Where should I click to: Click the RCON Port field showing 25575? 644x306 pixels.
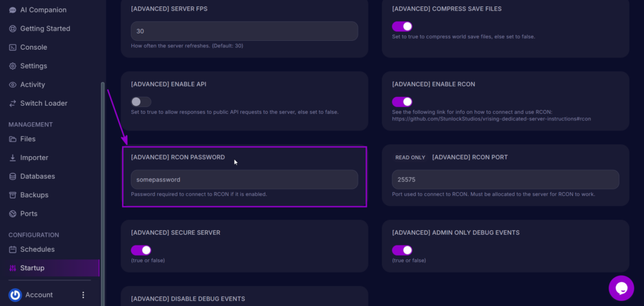[x=506, y=179]
